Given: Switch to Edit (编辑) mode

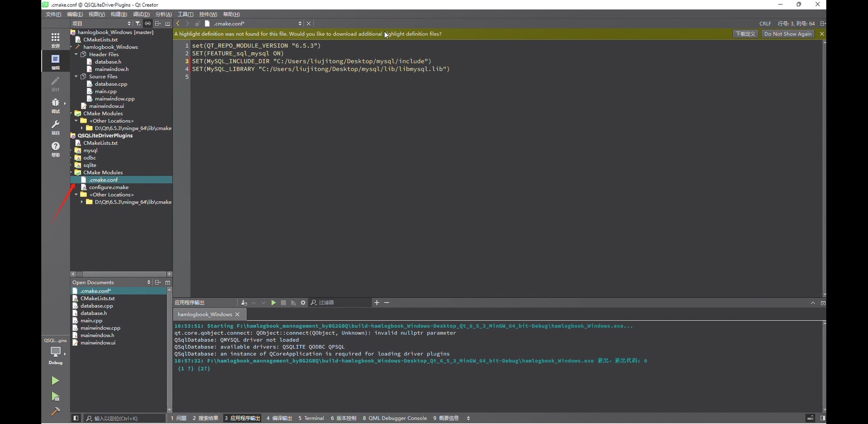Looking at the screenshot, I should (x=55, y=62).
